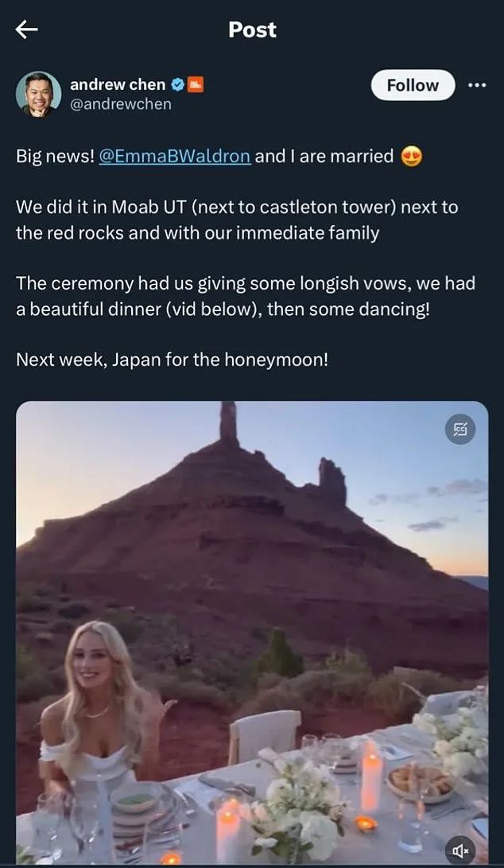
Task: Toggle captions on the video
Action: [x=460, y=430]
